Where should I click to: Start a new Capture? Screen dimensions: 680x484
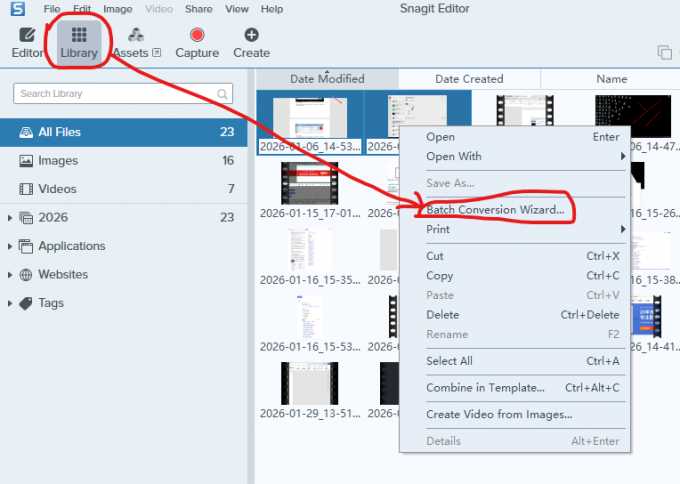[x=197, y=43]
